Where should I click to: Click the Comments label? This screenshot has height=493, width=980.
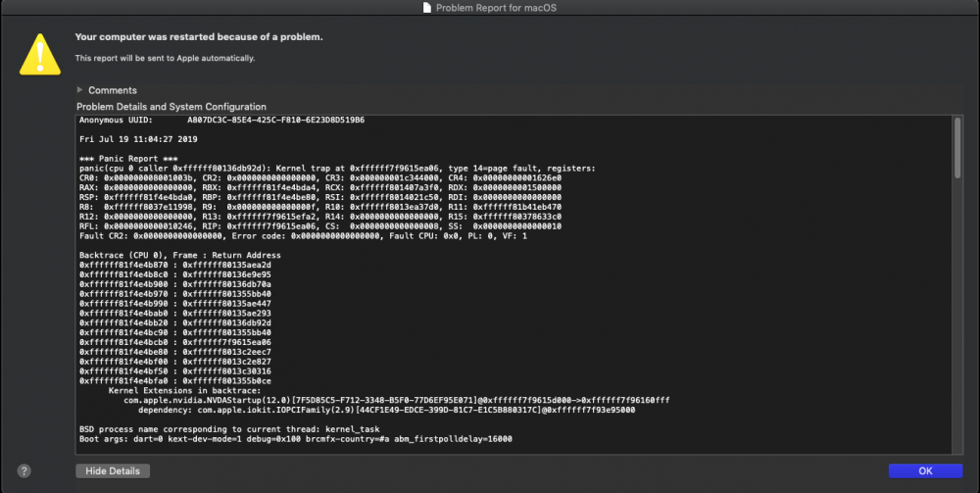tap(113, 90)
